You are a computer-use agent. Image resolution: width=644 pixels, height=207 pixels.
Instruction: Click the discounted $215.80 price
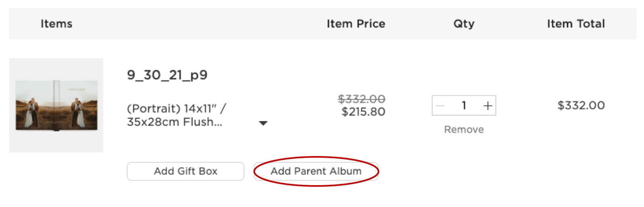coord(363,112)
